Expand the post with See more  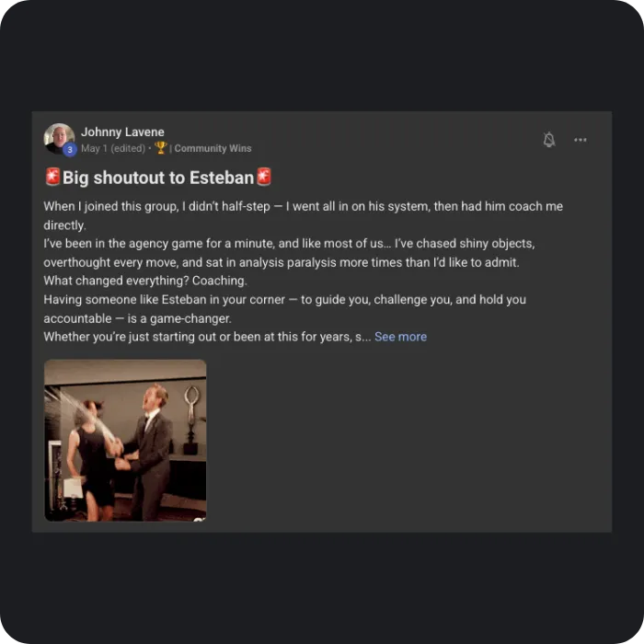pos(400,337)
